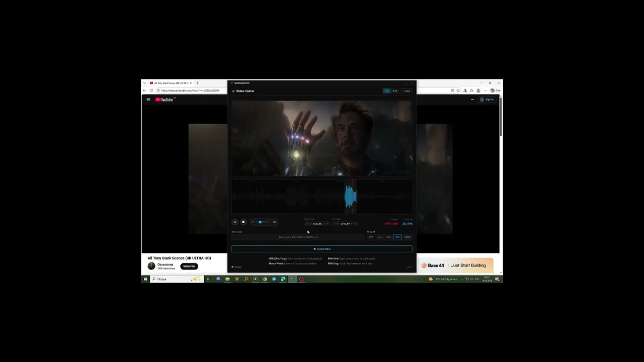Click the blue duration value 16.54s

tap(407, 224)
